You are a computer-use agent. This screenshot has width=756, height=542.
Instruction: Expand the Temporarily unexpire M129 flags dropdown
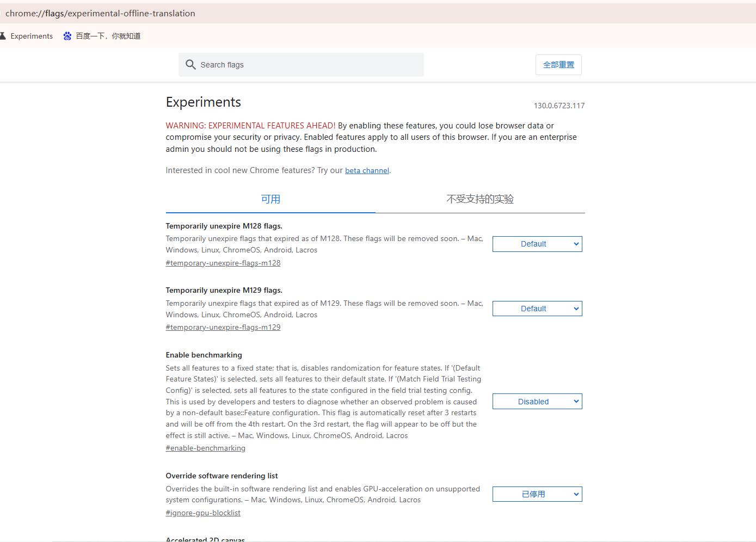click(537, 309)
